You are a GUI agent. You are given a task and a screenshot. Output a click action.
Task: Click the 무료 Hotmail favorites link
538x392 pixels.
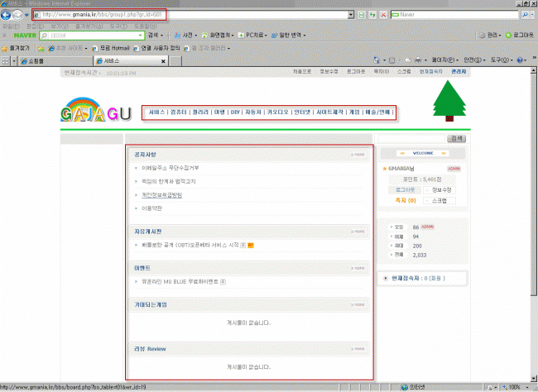tap(110, 48)
